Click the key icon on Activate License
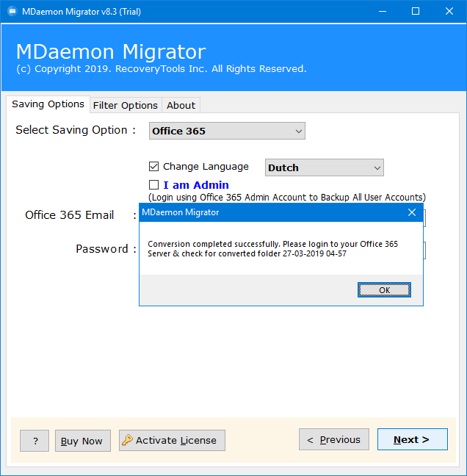 pyautogui.click(x=127, y=440)
